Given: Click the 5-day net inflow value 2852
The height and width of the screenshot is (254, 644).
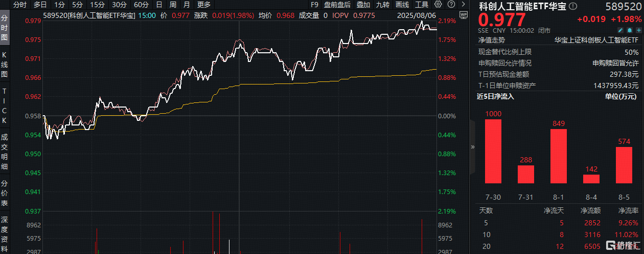Looking at the screenshot, I should (x=593, y=223).
